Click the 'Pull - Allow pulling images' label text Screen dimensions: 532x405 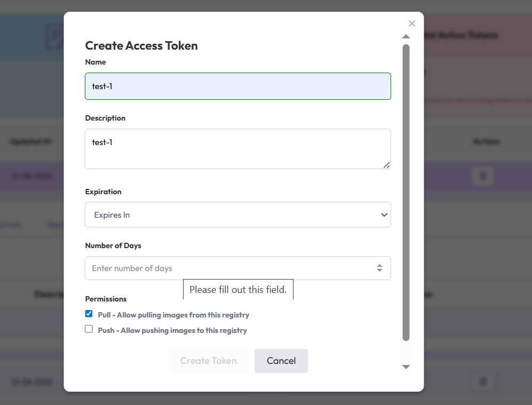(x=173, y=315)
